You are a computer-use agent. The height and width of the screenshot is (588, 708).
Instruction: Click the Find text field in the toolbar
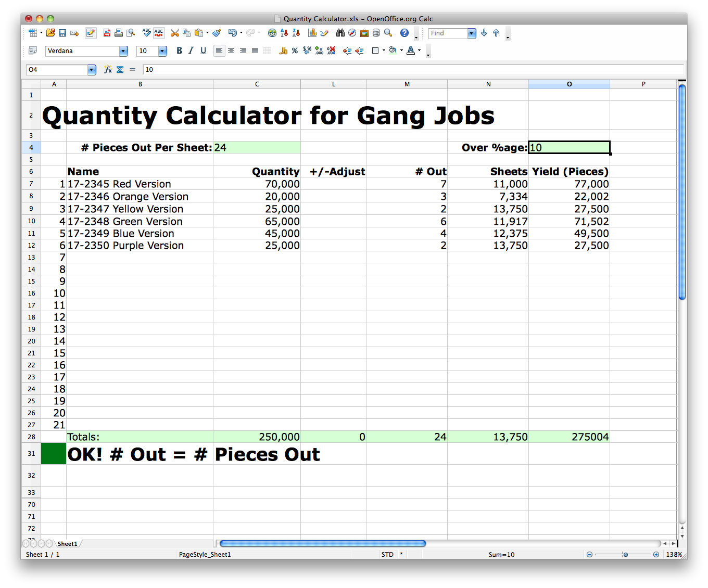coord(448,33)
